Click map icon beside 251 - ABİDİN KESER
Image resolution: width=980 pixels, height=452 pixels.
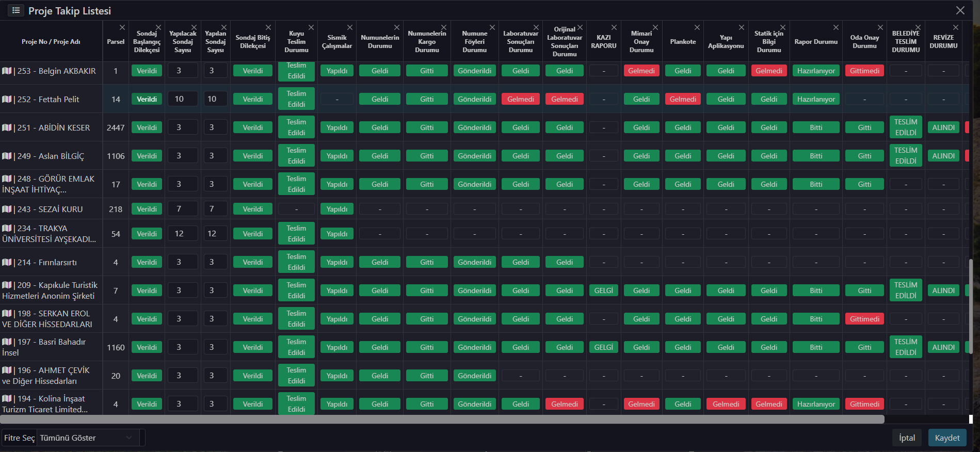(7, 127)
